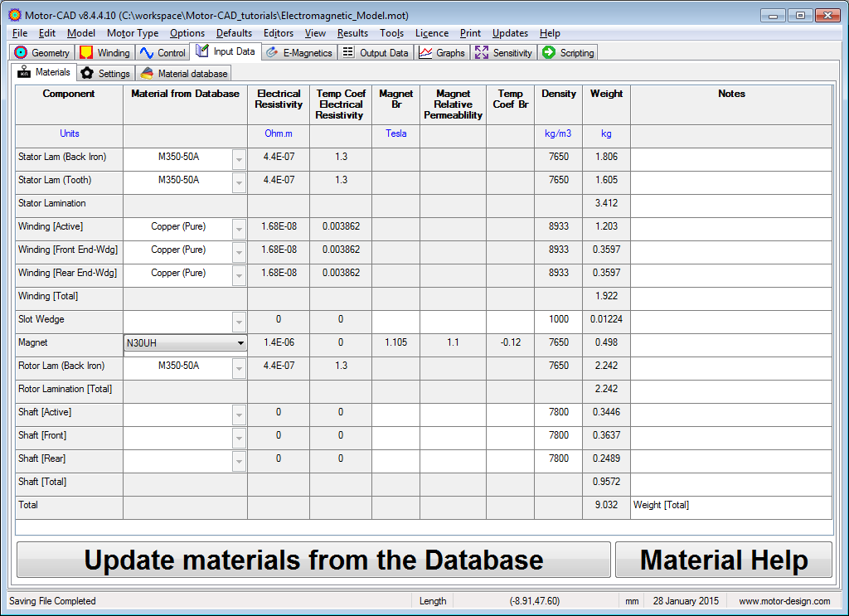The width and height of the screenshot is (849, 616).
Task: Click the Sensitivity tab icon
Action: [x=482, y=52]
